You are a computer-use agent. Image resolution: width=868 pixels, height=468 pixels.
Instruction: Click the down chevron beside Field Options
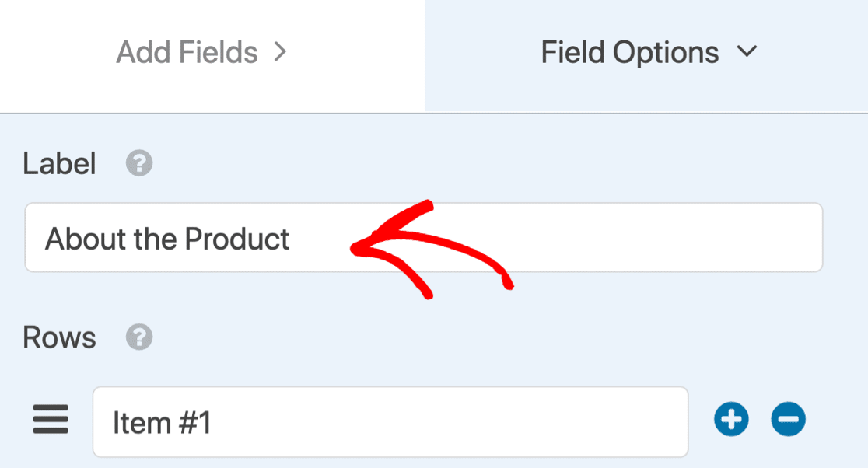[x=747, y=51]
